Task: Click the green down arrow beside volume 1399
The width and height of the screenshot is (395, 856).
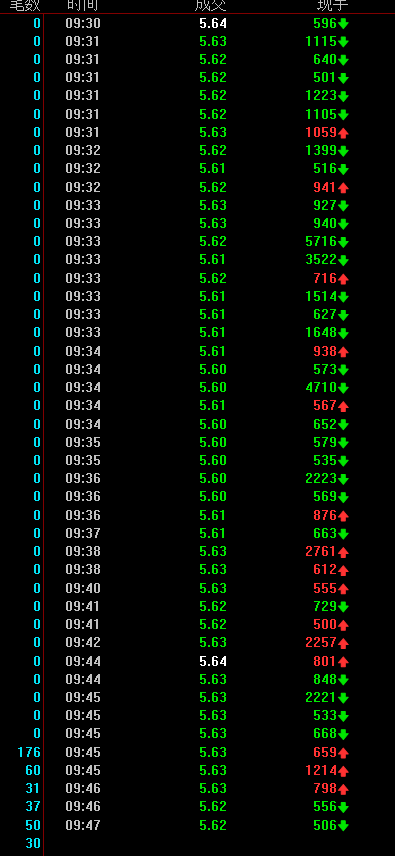Action: point(343,151)
